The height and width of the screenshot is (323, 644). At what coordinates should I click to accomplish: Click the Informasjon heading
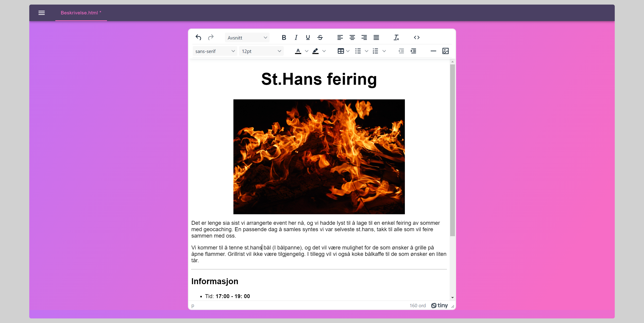click(x=215, y=281)
